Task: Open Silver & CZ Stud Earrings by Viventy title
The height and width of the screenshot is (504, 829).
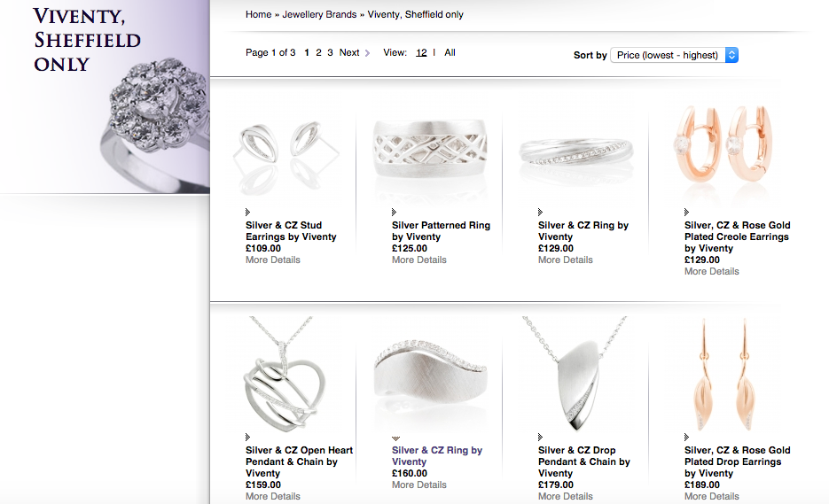Action: click(x=291, y=231)
